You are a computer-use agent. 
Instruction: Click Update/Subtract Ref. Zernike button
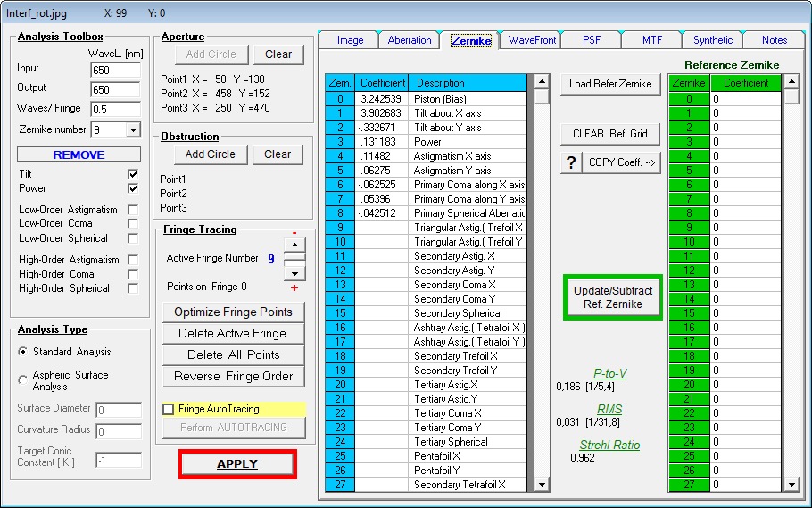[613, 297]
